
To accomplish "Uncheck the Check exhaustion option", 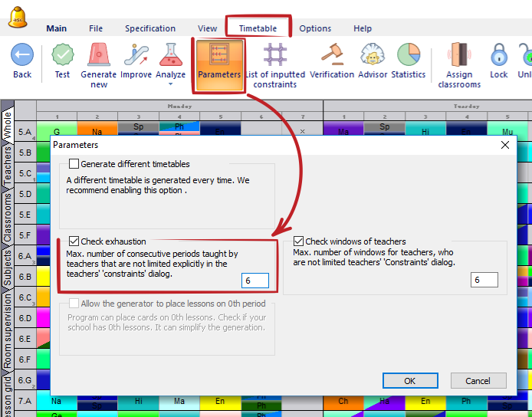I will point(74,241).
